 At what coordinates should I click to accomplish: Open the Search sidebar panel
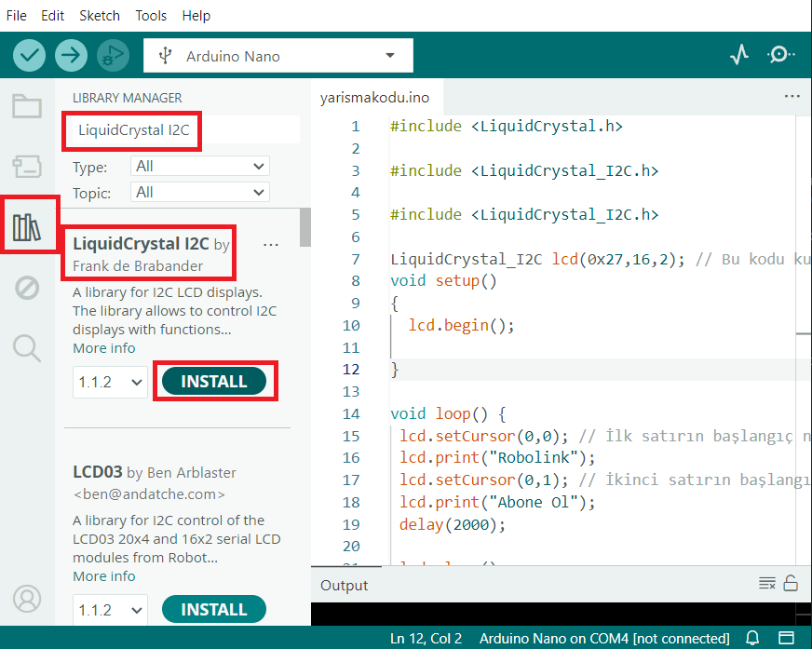click(x=27, y=348)
